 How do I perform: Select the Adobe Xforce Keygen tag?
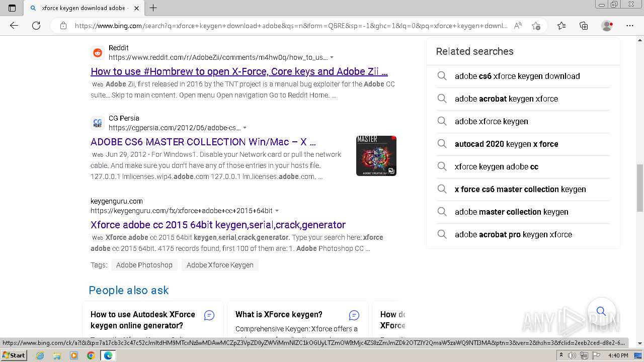[x=220, y=265]
